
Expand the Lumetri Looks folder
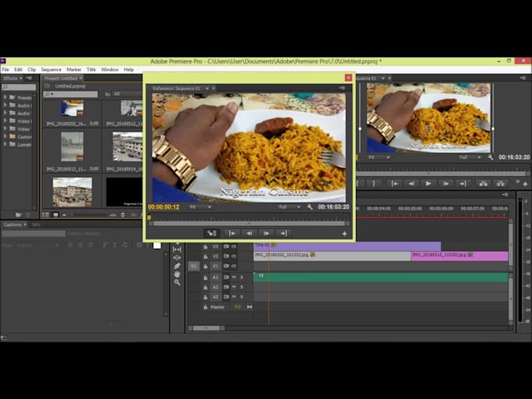pos(5,144)
